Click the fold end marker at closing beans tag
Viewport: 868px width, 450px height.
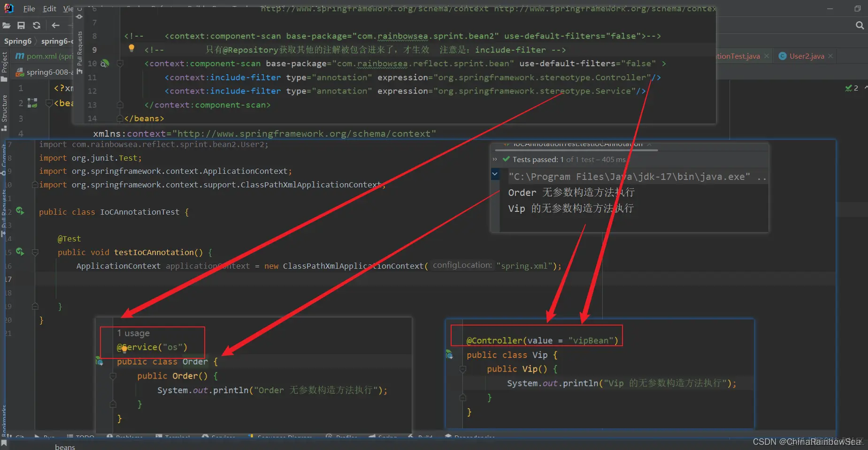point(120,118)
